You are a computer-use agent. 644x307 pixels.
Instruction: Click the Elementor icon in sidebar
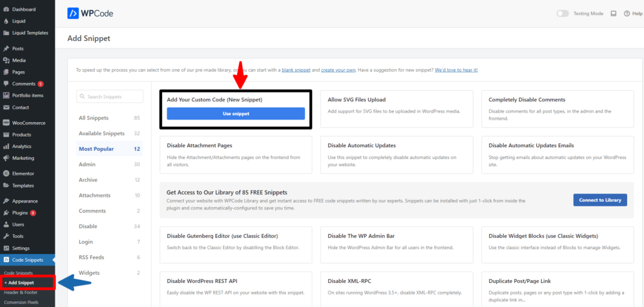(6, 173)
